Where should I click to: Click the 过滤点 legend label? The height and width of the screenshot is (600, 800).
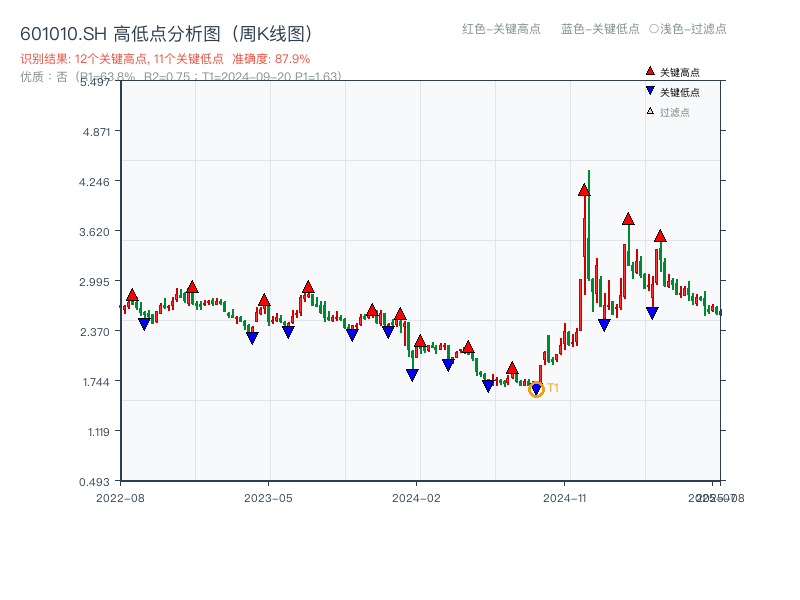point(674,112)
